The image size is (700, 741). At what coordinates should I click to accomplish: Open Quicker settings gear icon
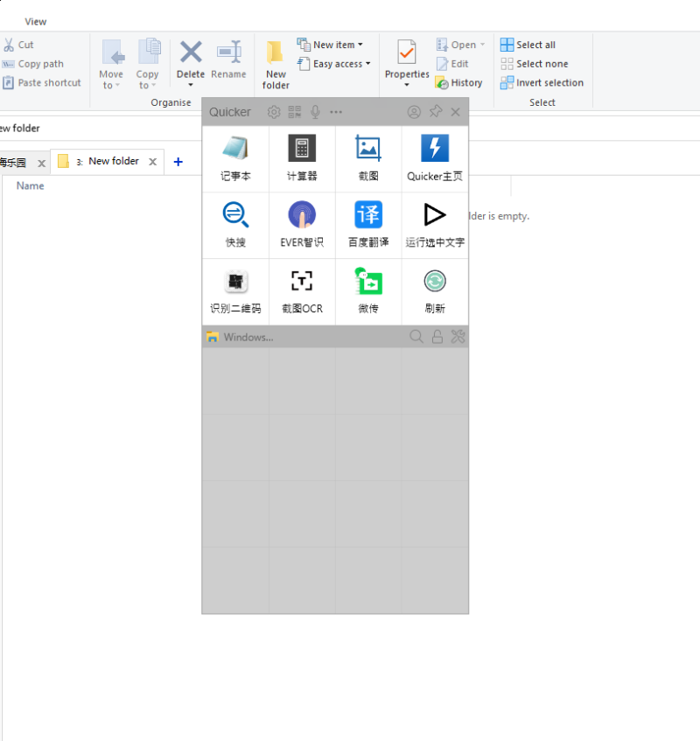(x=274, y=112)
